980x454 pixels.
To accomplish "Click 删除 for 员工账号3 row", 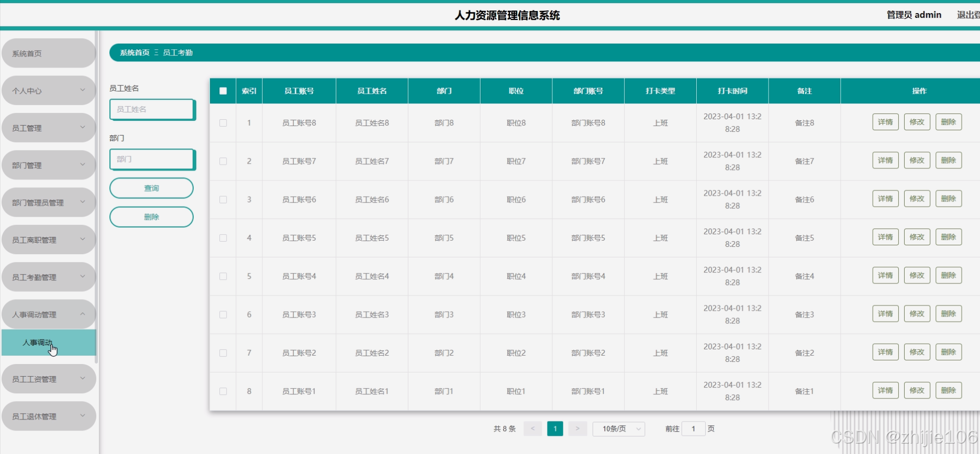I will point(949,314).
